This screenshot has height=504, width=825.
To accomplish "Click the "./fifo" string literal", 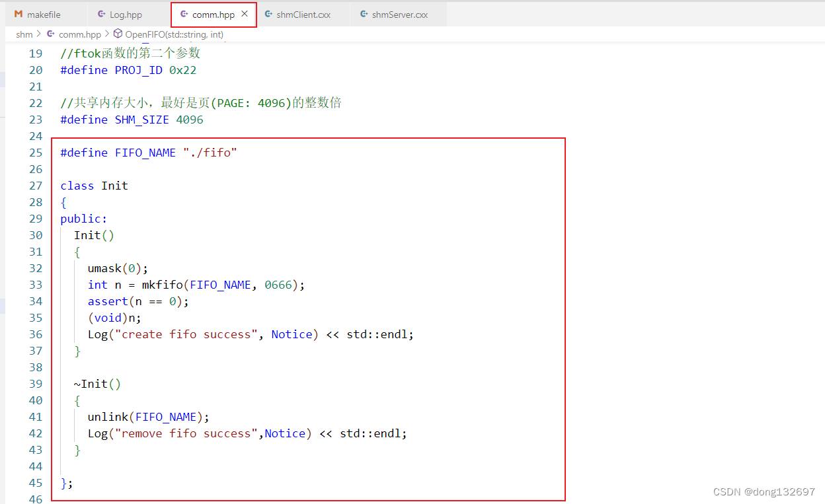I will coord(210,153).
